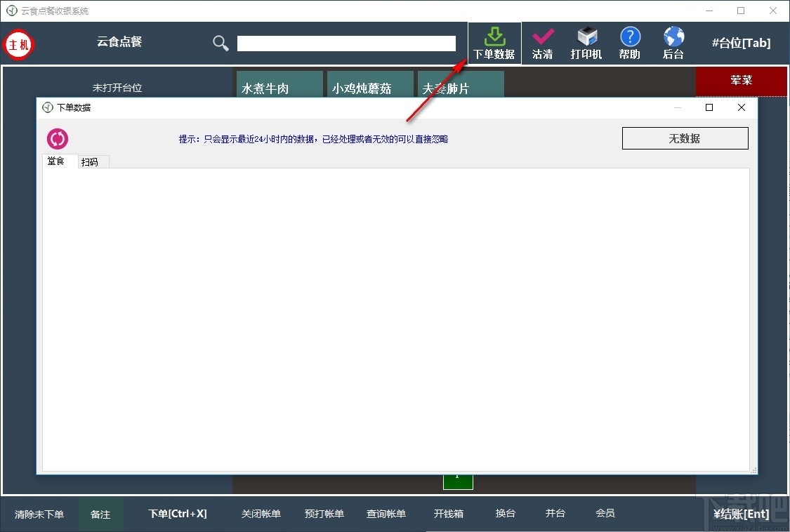Click the 下单数据 order data icon
The image size is (790, 532).
tap(494, 36)
